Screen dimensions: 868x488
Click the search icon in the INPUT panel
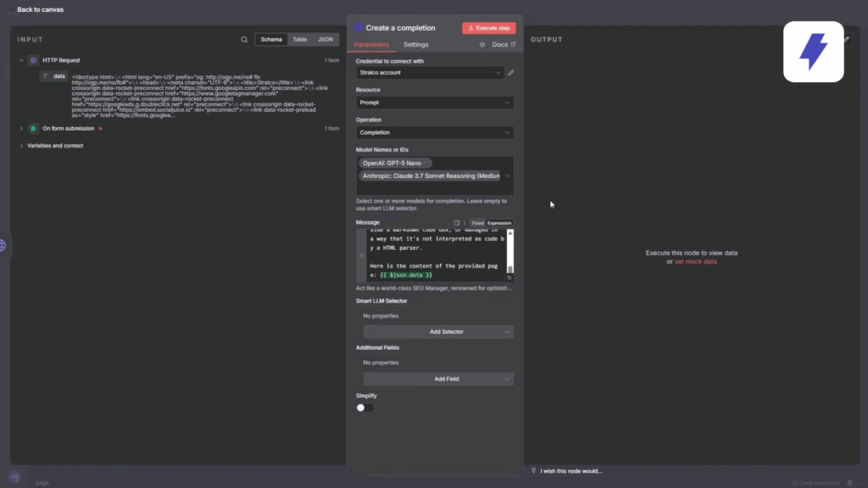pyautogui.click(x=245, y=40)
